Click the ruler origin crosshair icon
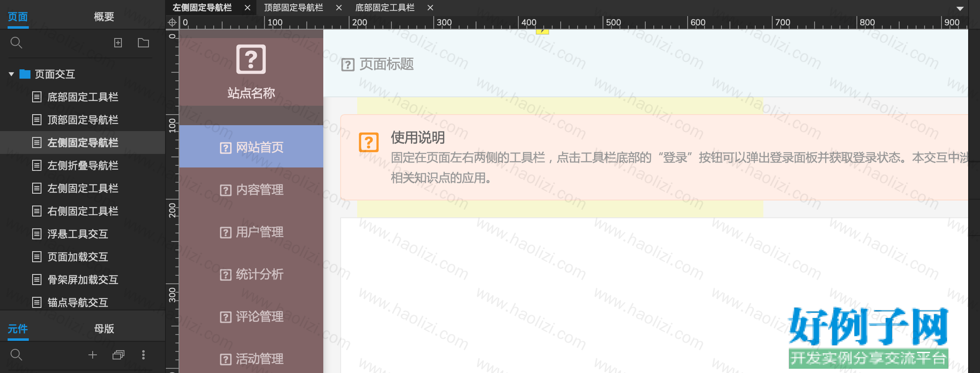Viewport: 980px width, 373px height. 172,22
